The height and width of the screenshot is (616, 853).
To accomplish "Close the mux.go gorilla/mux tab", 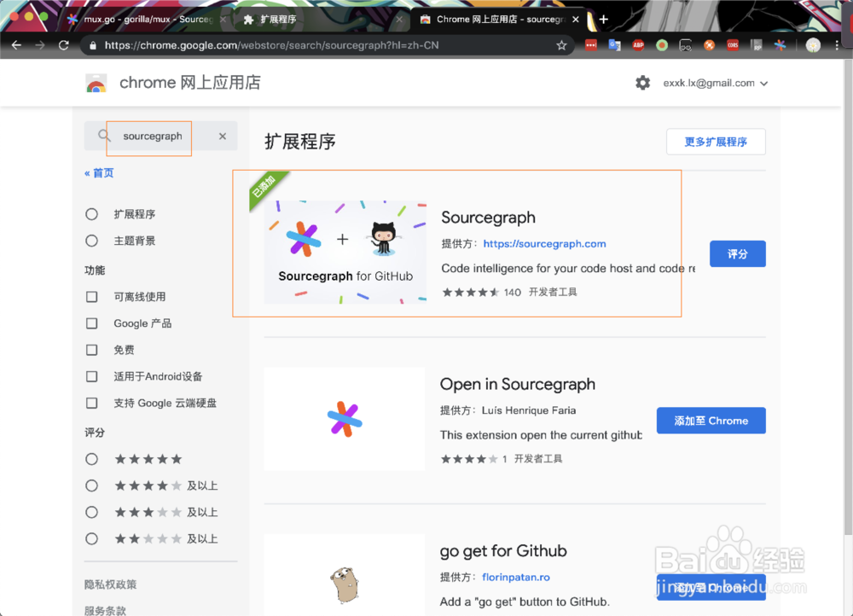I will [223, 19].
